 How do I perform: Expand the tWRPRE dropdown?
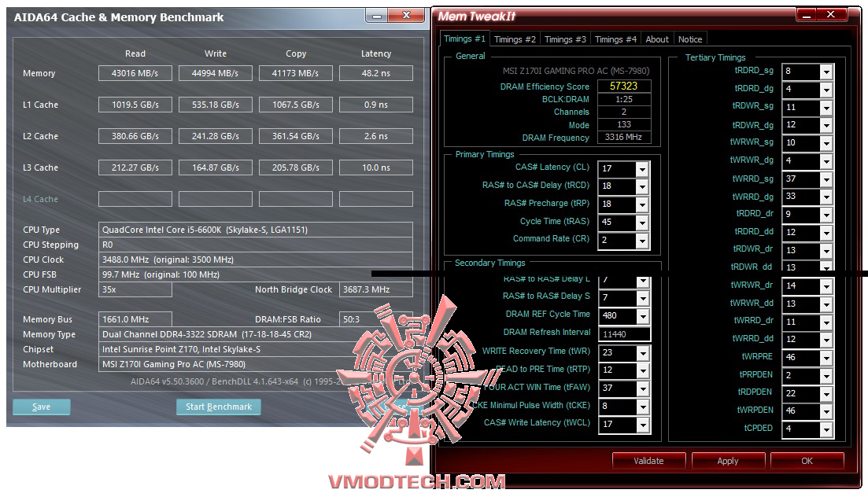point(826,358)
